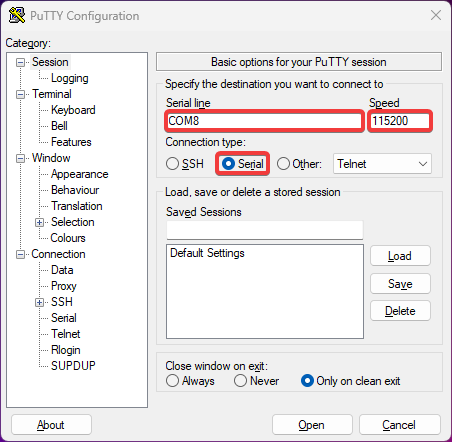
Task: Click Open to start session
Action: (x=312, y=425)
